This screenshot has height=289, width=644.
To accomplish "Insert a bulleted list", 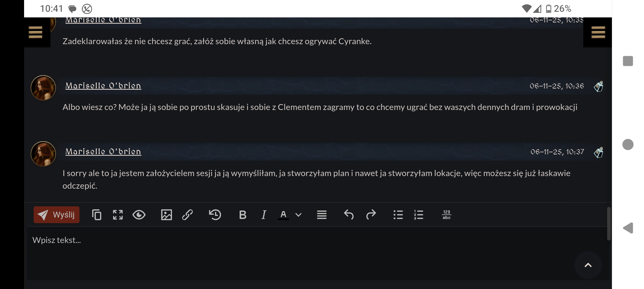I will pos(398,215).
